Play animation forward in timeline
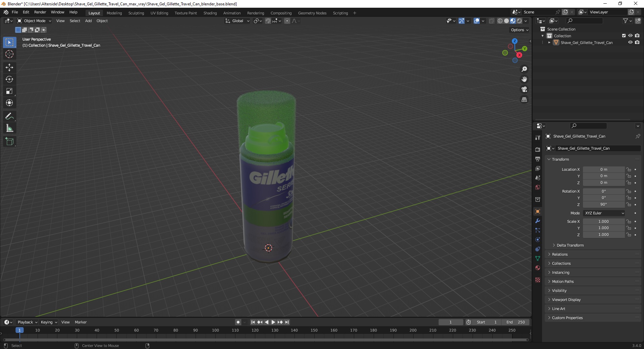644x349 pixels. pyautogui.click(x=273, y=322)
